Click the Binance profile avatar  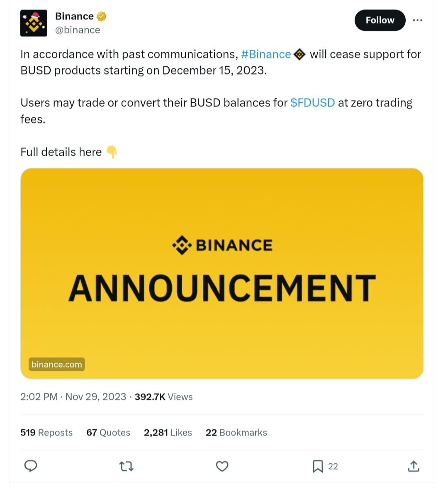[x=34, y=23]
